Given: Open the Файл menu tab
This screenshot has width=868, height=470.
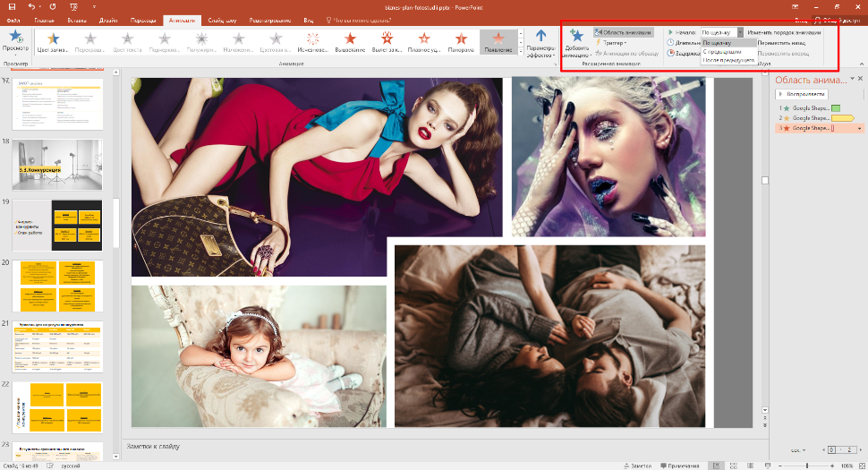Looking at the screenshot, I should pos(13,21).
